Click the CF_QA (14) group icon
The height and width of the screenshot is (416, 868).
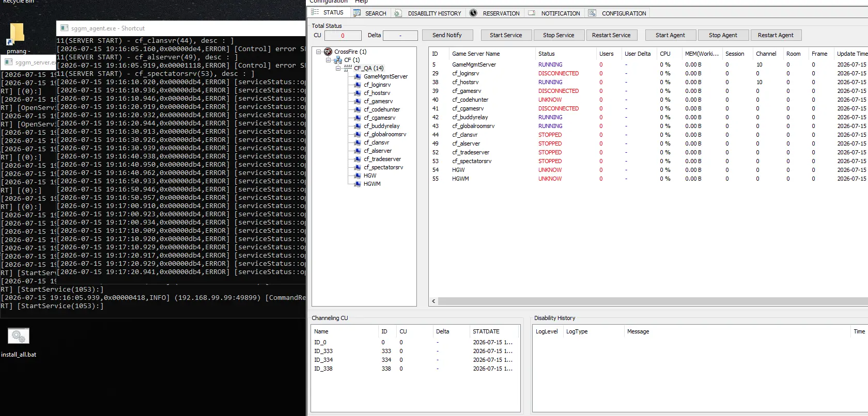click(348, 68)
